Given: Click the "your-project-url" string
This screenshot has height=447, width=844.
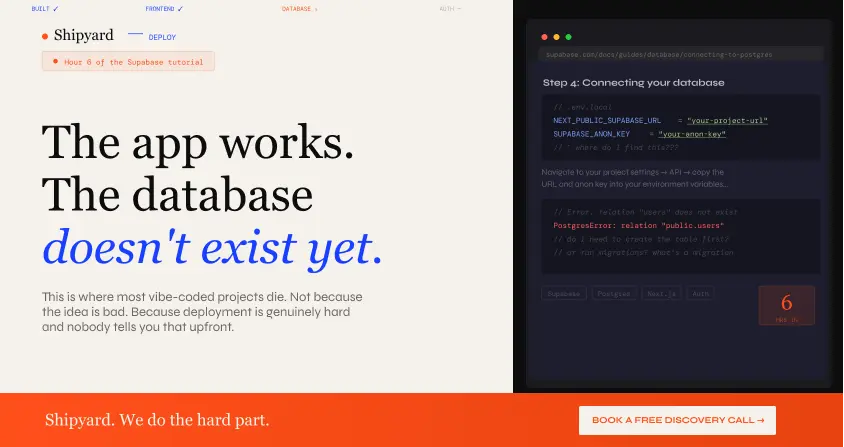Looking at the screenshot, I should pos(727,121).
